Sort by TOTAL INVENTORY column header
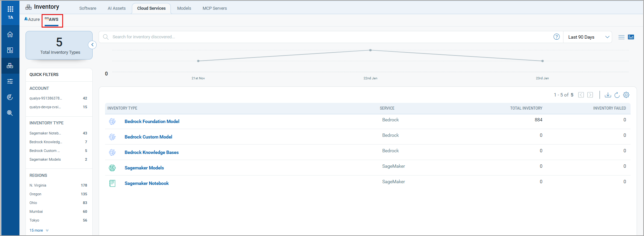 (x=526, y=108)
